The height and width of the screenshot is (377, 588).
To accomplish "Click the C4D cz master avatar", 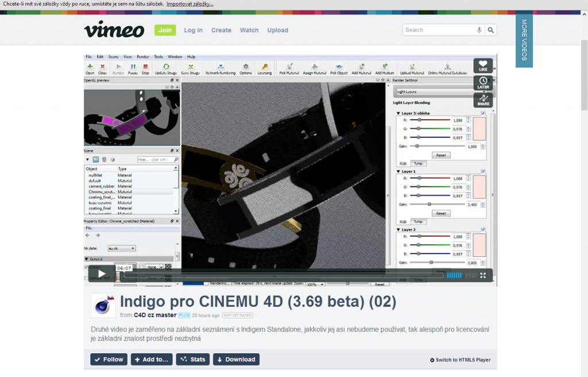I will 103,305.
